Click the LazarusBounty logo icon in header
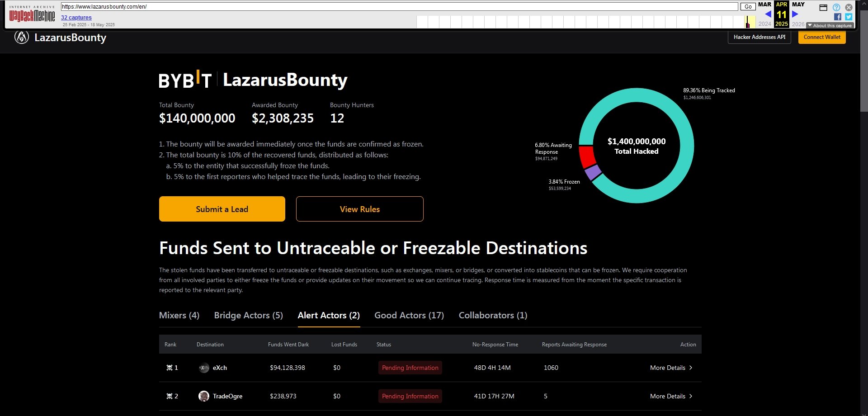 (21, 37)
